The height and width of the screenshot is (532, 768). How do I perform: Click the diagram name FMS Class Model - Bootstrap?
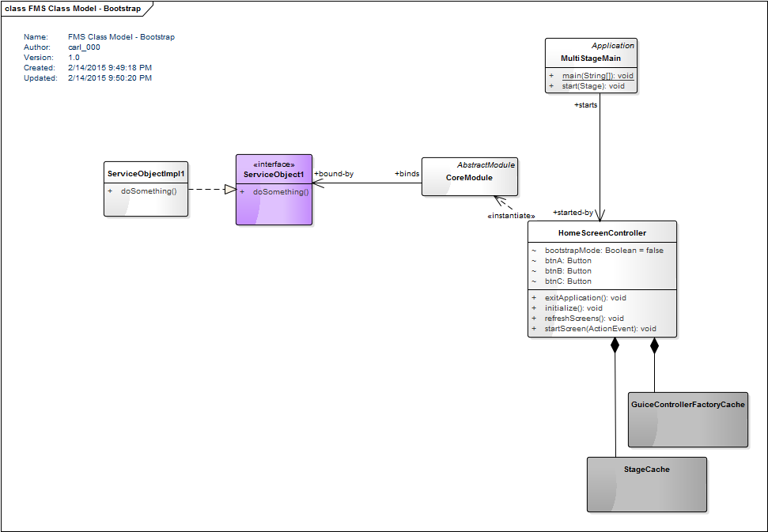tap(122, 36)
